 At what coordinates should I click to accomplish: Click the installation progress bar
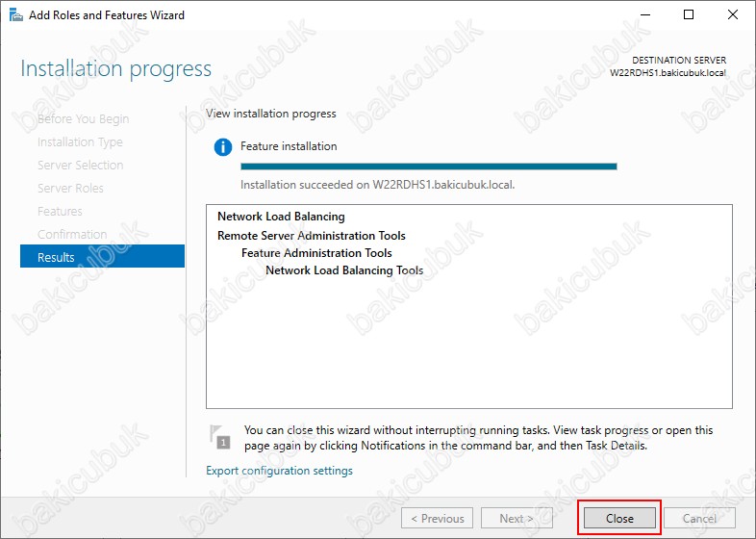[x=429, y=167]
